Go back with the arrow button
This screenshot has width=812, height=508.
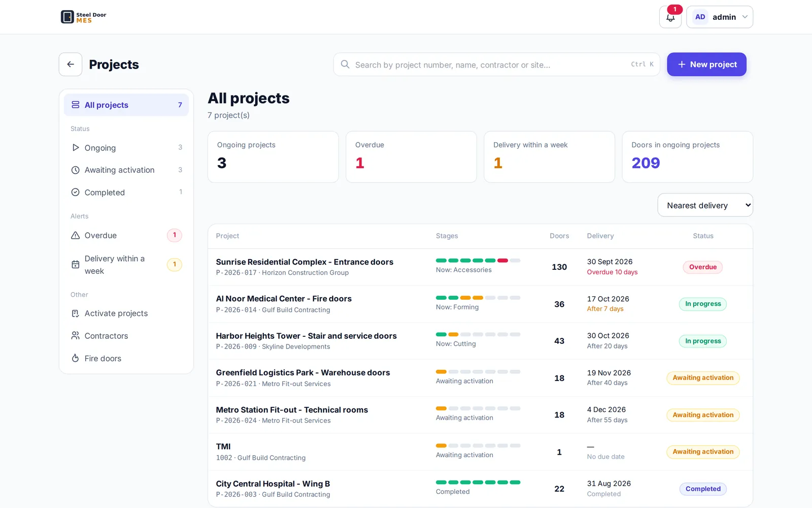(71, 65)
